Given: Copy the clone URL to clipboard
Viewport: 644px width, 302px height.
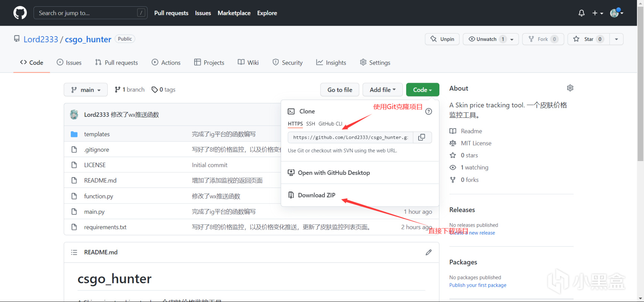Looking at the screenshot, I should point(422,137).
